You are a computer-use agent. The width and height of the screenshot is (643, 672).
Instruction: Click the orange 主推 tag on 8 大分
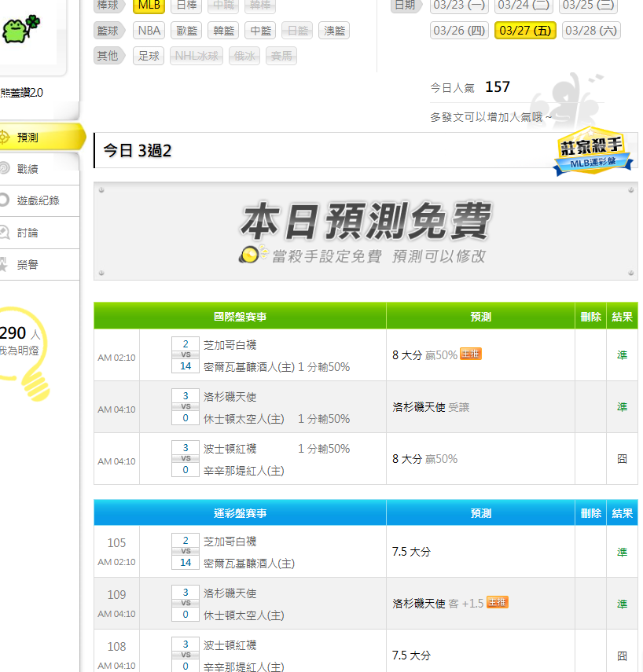coord(470,354)
